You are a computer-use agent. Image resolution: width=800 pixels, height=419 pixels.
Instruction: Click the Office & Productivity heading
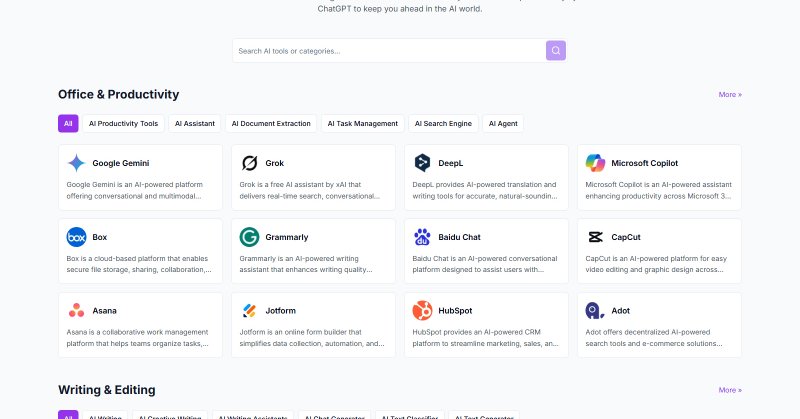click(118, 94)
